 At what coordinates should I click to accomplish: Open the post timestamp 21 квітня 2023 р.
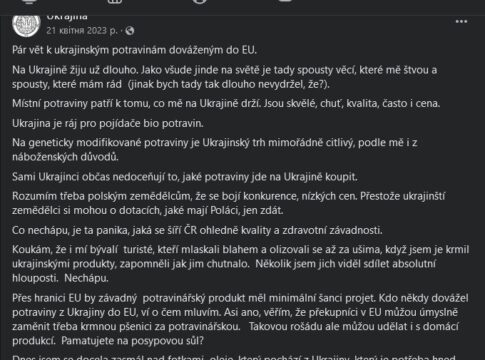pos(82,31)
